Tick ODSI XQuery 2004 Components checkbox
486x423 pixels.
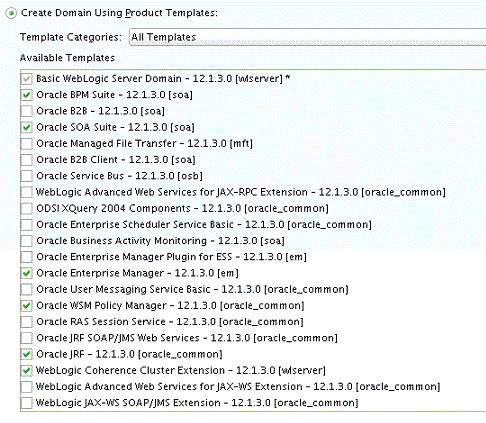coord(27,208)
